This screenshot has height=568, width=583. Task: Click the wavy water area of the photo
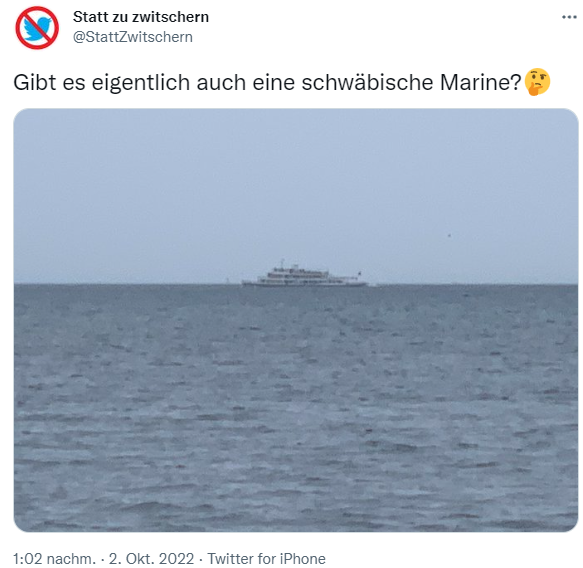point(296,408)
